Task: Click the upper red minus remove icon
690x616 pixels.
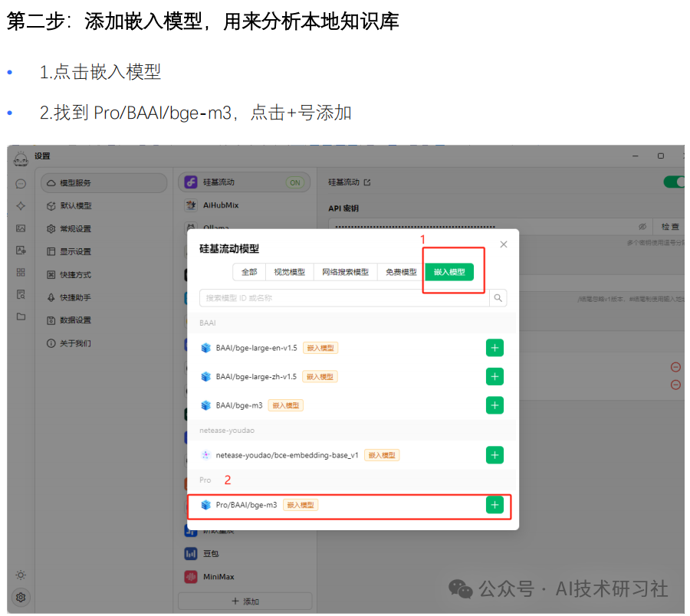Action: [x=675, y=367]
